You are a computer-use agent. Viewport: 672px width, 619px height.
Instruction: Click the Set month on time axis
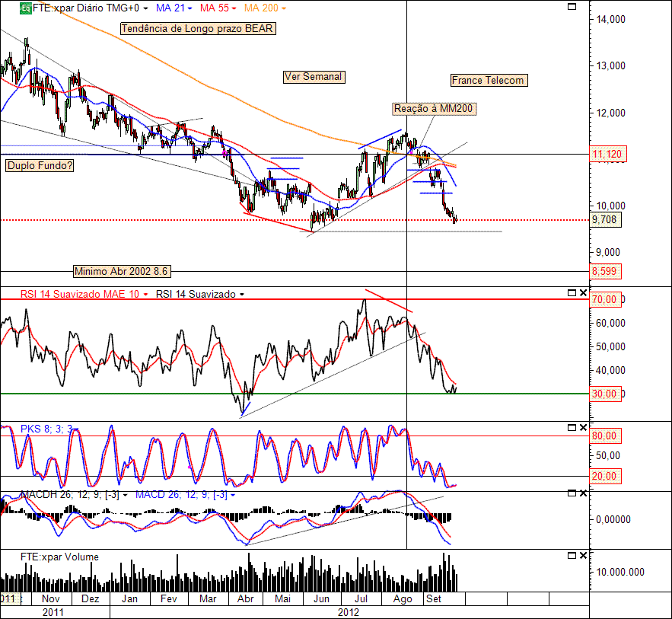click(434, 599)
